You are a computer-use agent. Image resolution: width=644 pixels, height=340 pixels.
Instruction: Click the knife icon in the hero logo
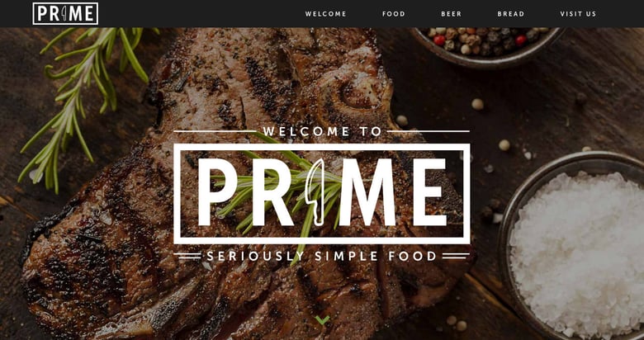click(318, 192)
